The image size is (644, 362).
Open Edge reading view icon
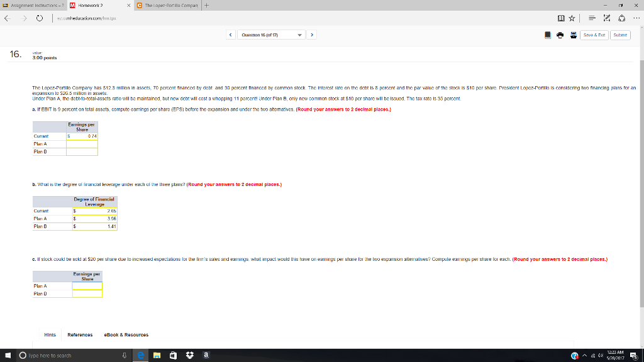click(561, 18)
